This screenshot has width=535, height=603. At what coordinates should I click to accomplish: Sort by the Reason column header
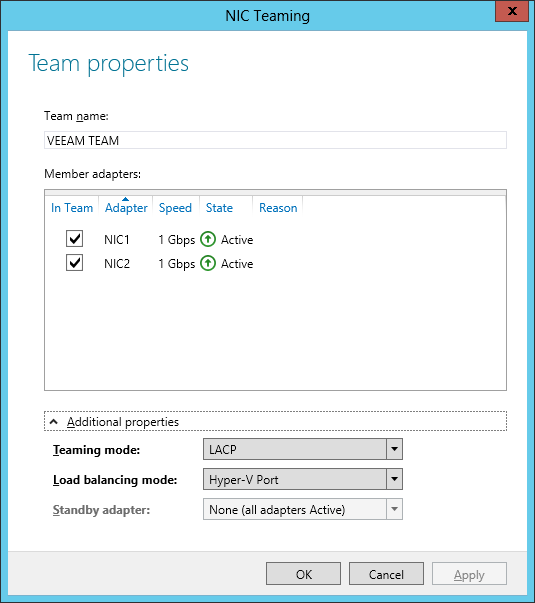(278, 208)
